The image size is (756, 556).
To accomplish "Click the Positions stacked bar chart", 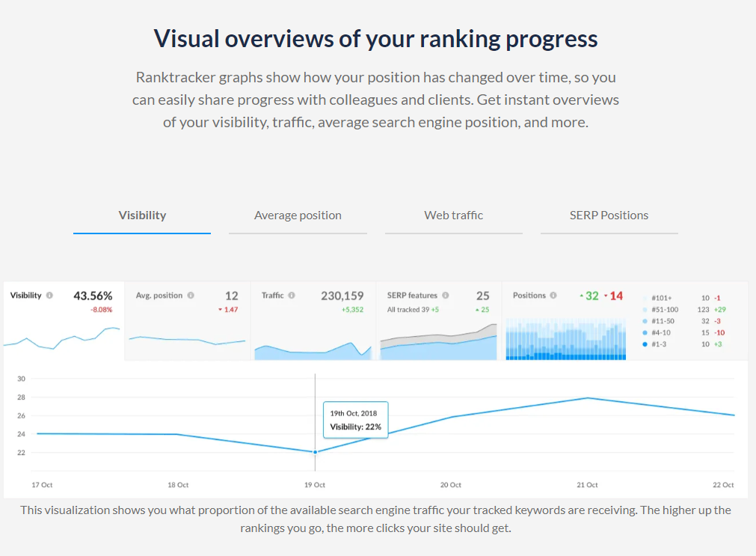I will tap(566, 339).
